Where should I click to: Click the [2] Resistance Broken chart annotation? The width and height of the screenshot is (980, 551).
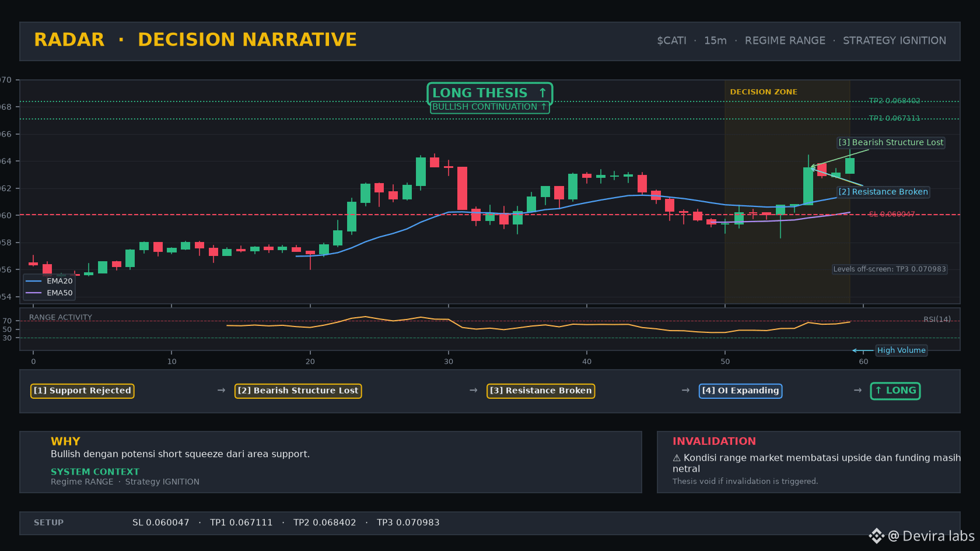pyautogui.click(x=883, y=192)
